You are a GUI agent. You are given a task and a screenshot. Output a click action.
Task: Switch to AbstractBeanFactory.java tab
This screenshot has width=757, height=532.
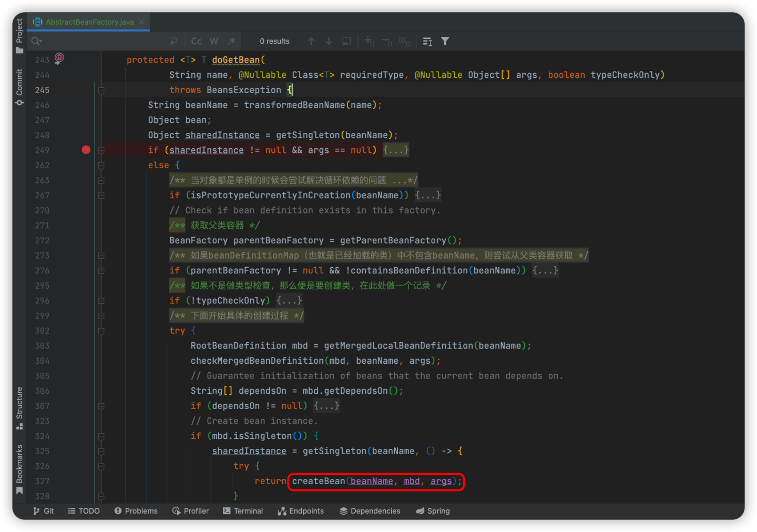click(x=89, y=22)
